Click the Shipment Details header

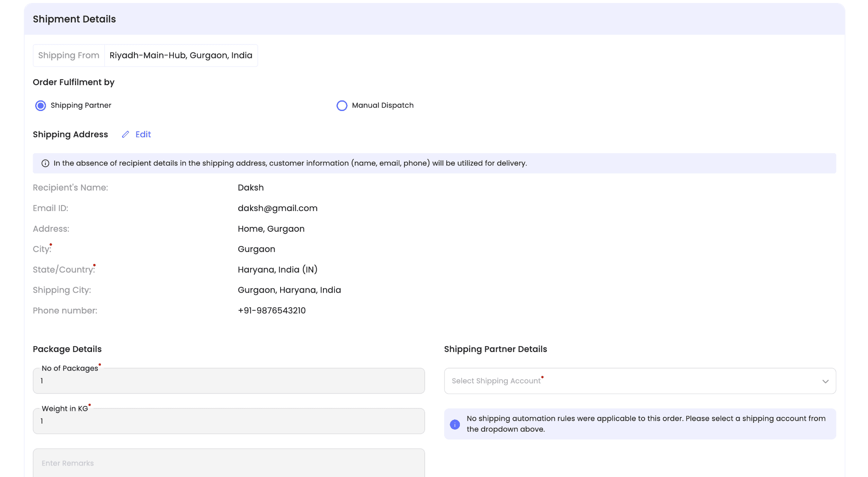pyautogui.click(x=75, y=19)
